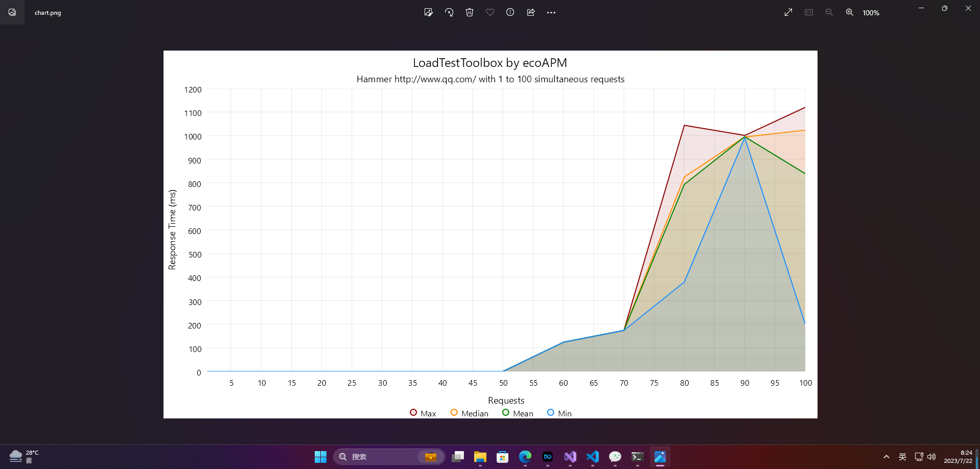This screenshot has width=980, height=469.
Task: Click the taskbar search box
Action: pos(389,457)
